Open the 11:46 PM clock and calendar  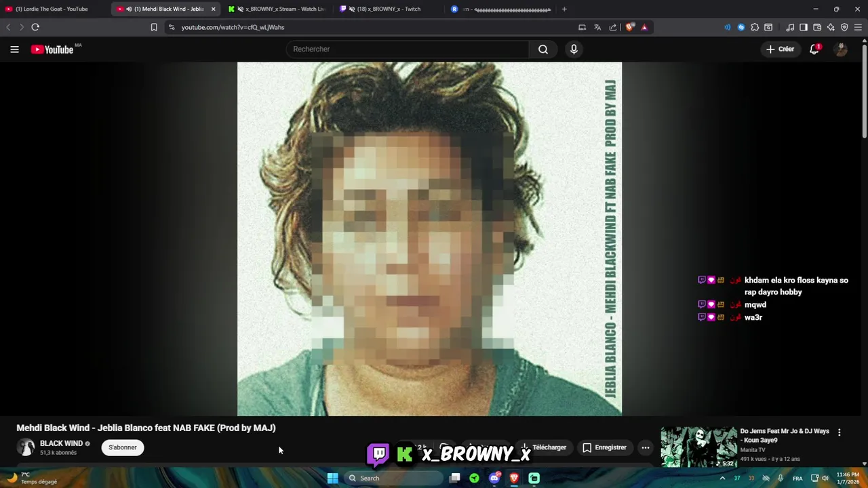848,478
